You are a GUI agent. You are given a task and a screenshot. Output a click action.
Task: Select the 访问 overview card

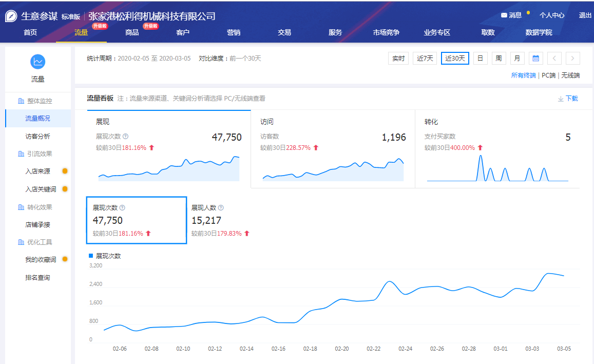pyautogui.click(x=333, y=149)
